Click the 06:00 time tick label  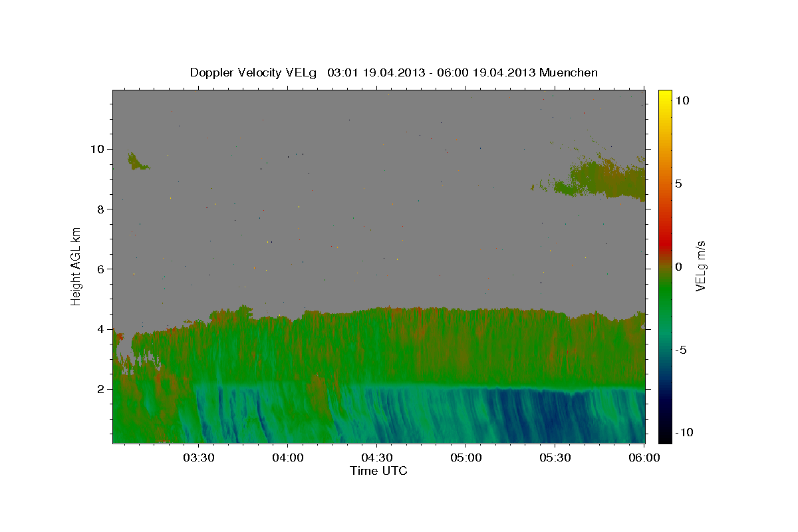pos(644,458)
